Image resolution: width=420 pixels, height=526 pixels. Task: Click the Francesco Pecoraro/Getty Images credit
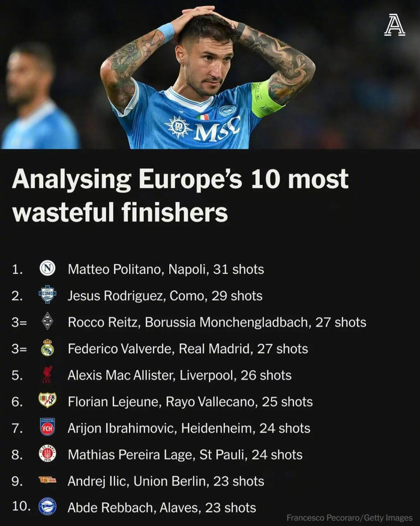click(x=349, y=517)
